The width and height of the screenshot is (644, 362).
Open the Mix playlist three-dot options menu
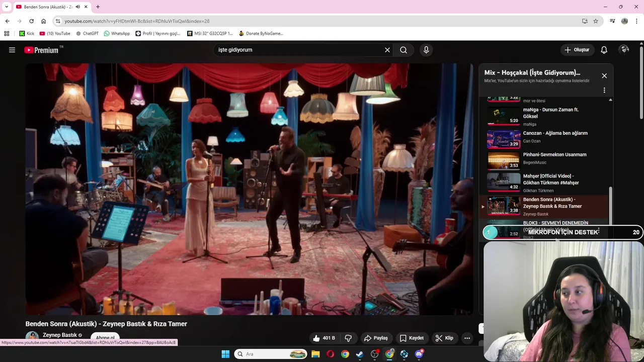pos(604,90)
